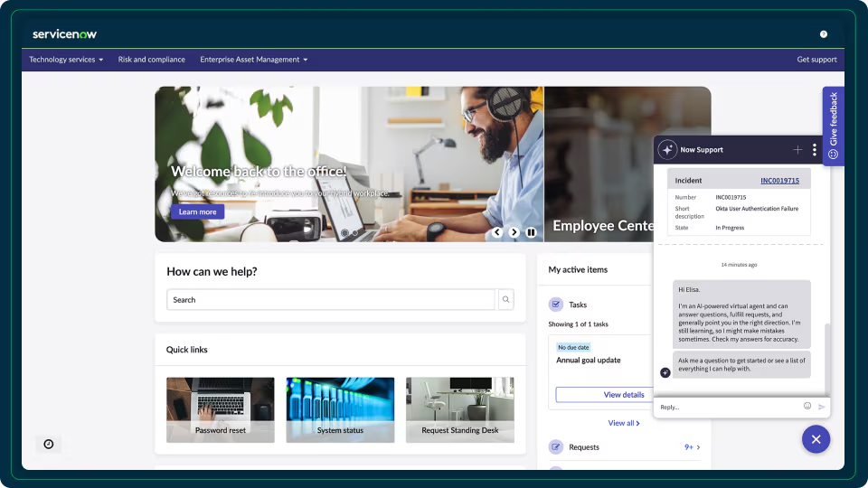Start a new chat with plus icon

797,150
